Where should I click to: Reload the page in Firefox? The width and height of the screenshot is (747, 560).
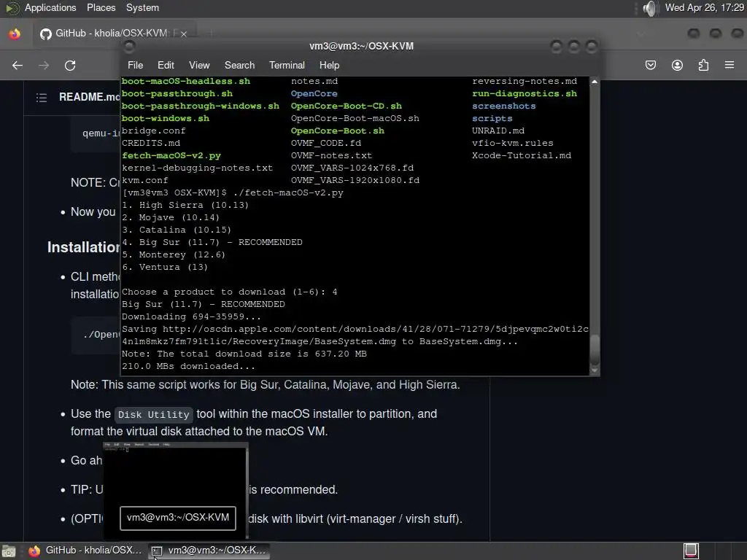pyautogui.click(x=70, y=65)
